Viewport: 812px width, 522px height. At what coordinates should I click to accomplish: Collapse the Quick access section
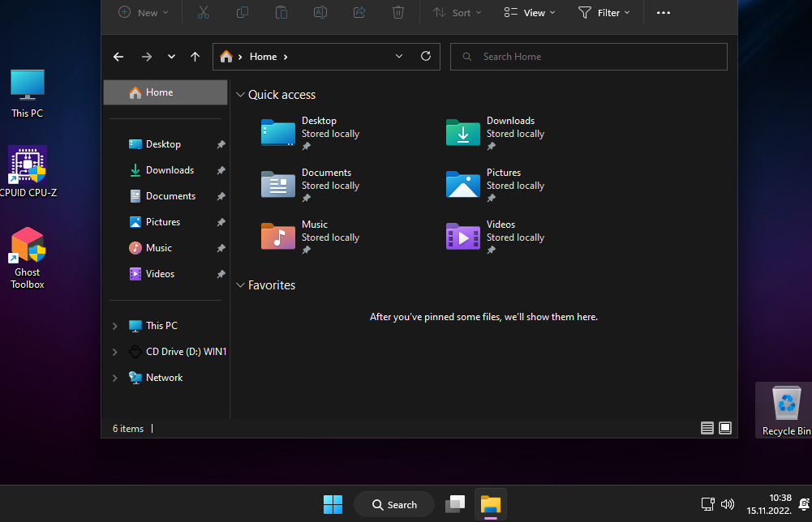click(240, 95)
